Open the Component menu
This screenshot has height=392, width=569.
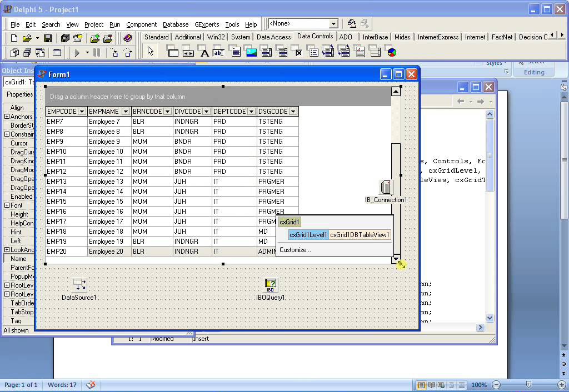click(x=142, y=24)
